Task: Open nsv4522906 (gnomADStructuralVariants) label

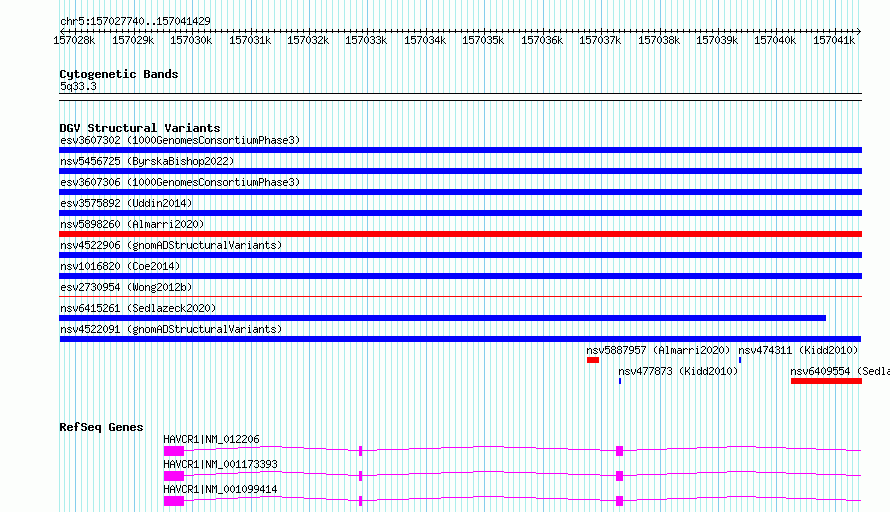Action: pyautogui.click(x=171, y=245)
